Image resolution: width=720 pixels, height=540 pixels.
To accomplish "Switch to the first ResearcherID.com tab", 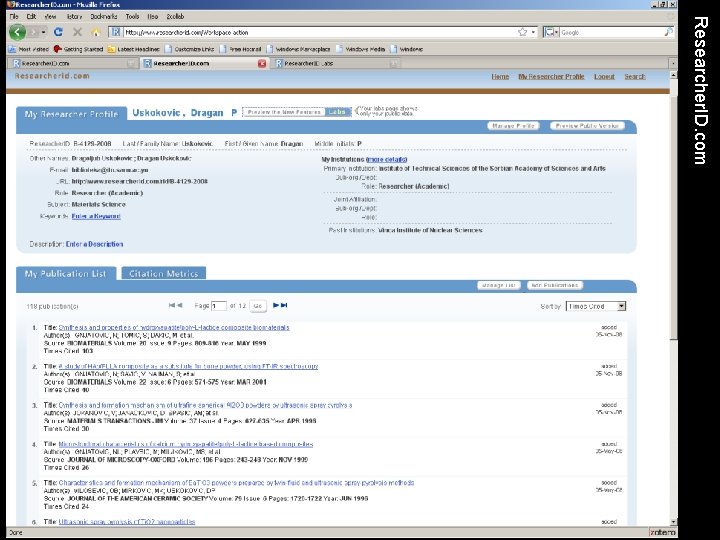I will point(73,63).
